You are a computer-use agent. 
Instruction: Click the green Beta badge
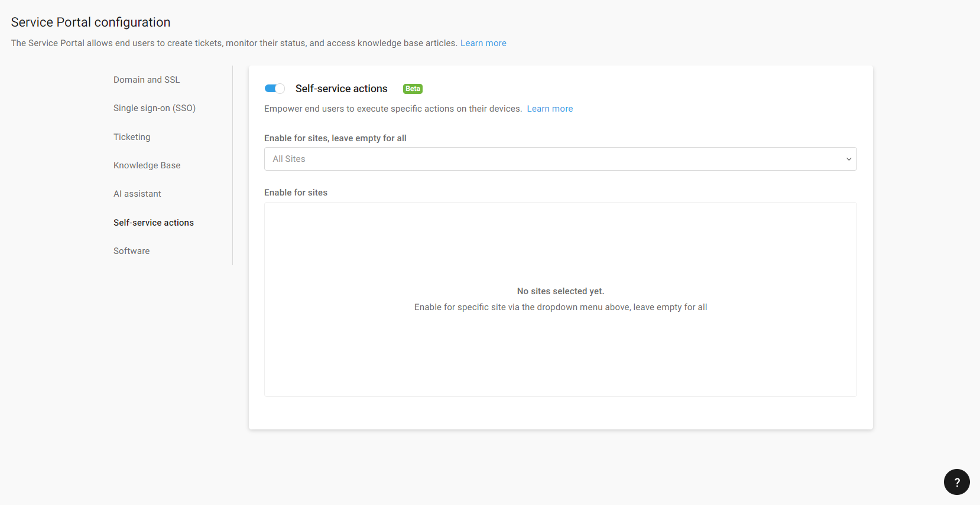(413, 89)
